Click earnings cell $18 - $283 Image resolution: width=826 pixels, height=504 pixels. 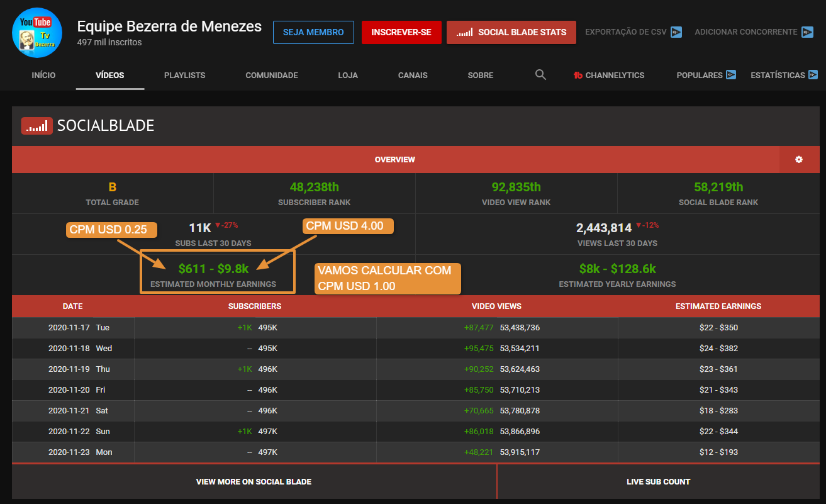[x=718, y=410]
